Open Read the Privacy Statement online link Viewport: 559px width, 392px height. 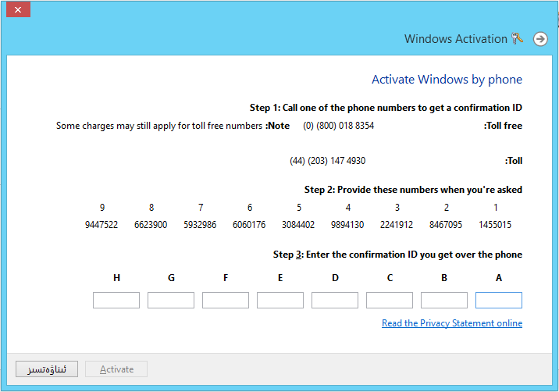click(x=452, y=323)
